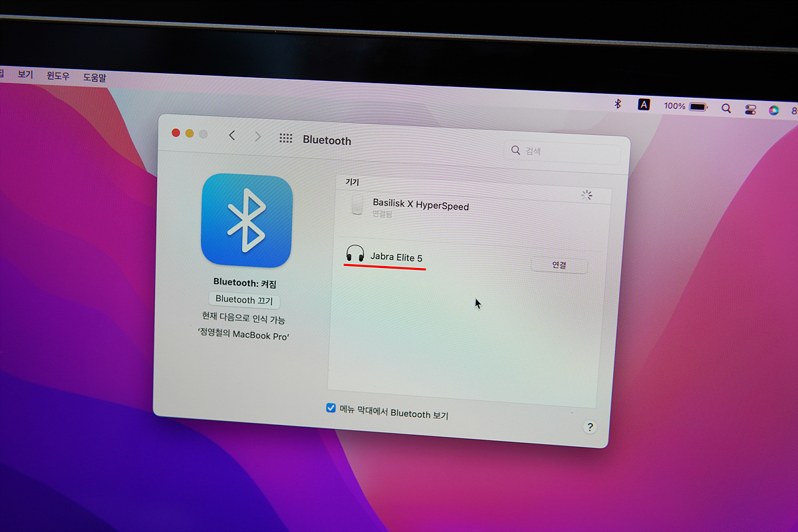Open the input source 'A' menu icon
The width and height of the screenshot is (798, 532).
pyautogui.click(x=644, y=104)
